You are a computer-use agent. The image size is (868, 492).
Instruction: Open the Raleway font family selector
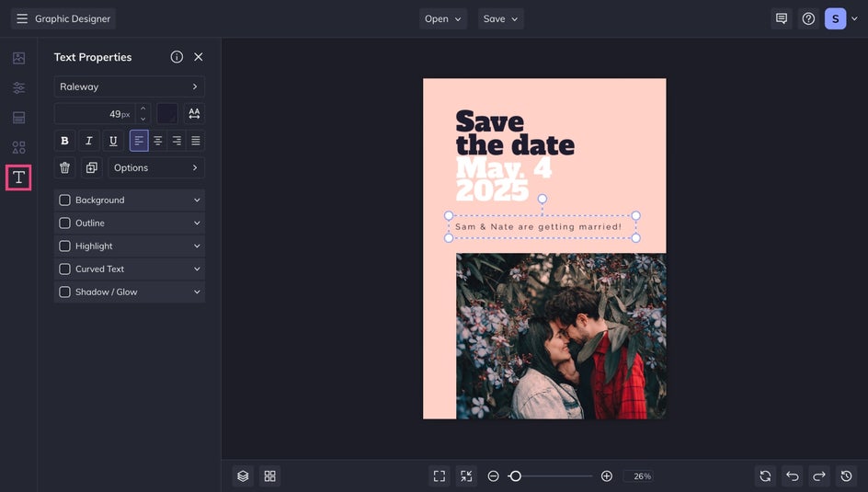(130, 86)
